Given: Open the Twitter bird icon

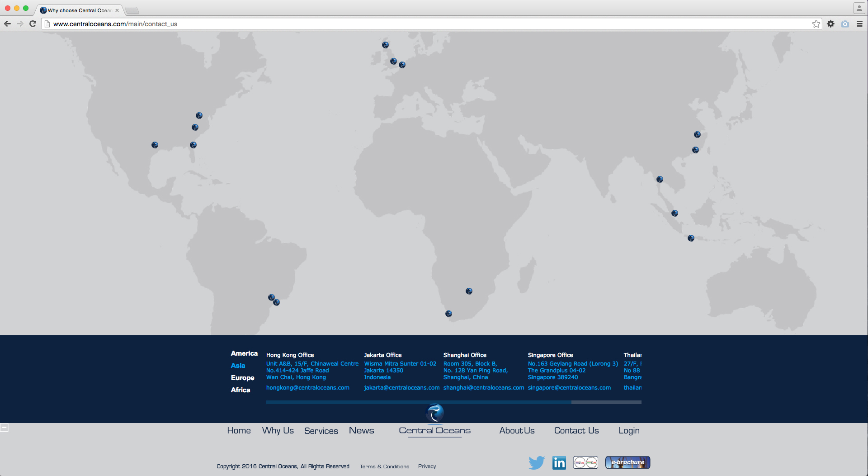Looking at the screenshot, I should point(537,462).
